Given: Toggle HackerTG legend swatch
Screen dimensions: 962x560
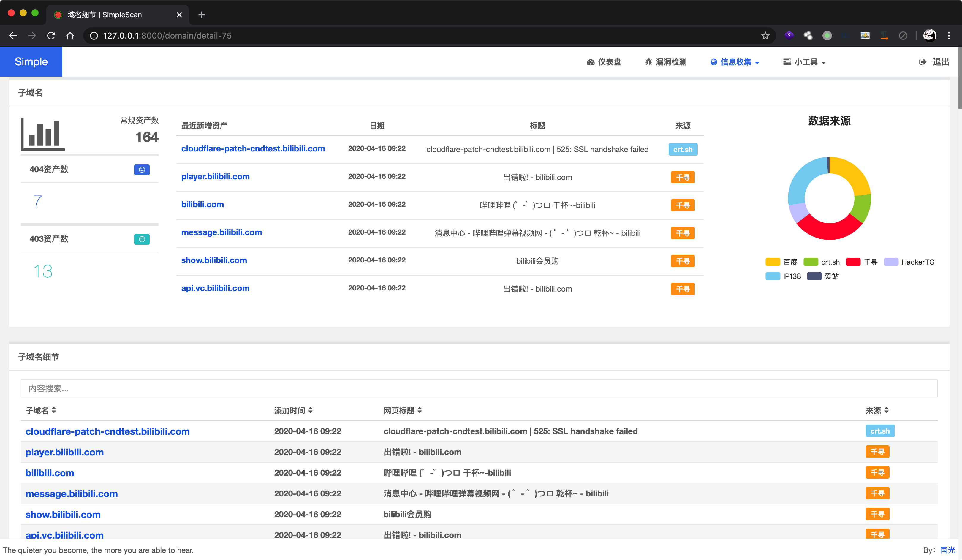Looking at the screenshot, I should click(x=891, y=262).
